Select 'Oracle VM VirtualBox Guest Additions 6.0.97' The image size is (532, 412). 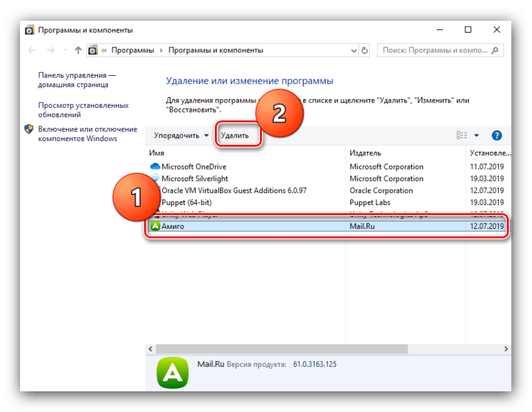(234, 190)
